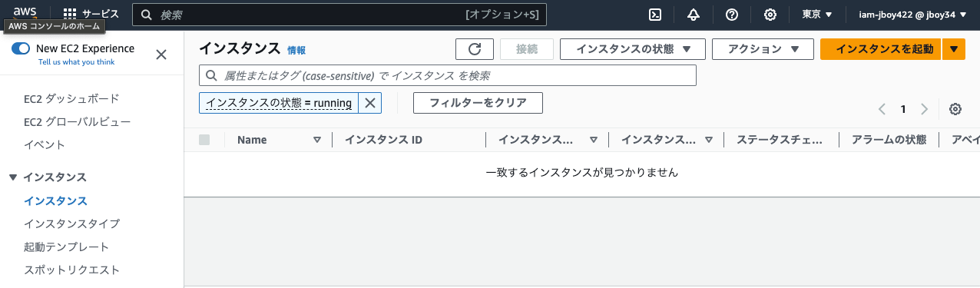Select インスタンス link in sidebar
The width and height of the screenshot is (980, 288).
pyautogui.click(x=55, y=200)
